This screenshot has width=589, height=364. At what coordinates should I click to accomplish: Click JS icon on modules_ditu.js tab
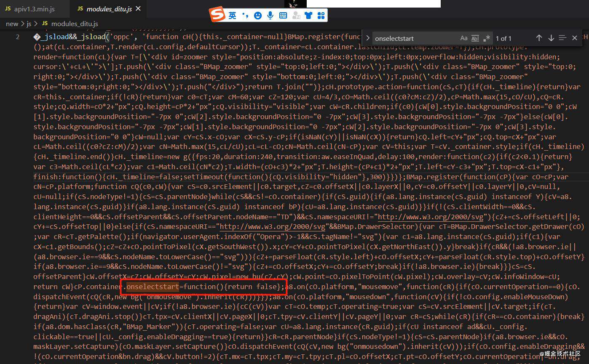pos(80,9)
